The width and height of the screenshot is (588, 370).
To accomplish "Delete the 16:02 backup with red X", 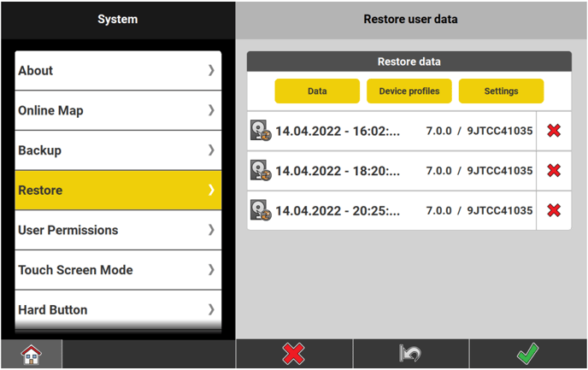I will pyautogui.click(x=554, y=131).
